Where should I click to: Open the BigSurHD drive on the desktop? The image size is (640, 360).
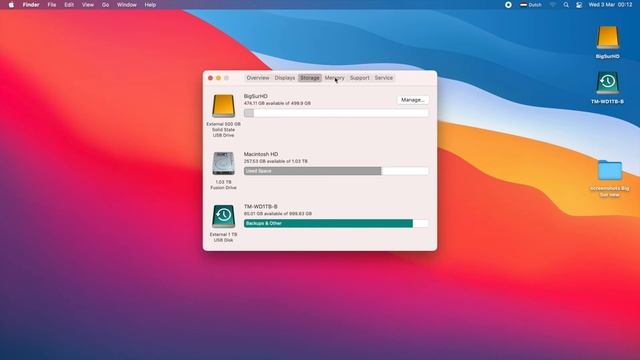(x=607, y=38)
